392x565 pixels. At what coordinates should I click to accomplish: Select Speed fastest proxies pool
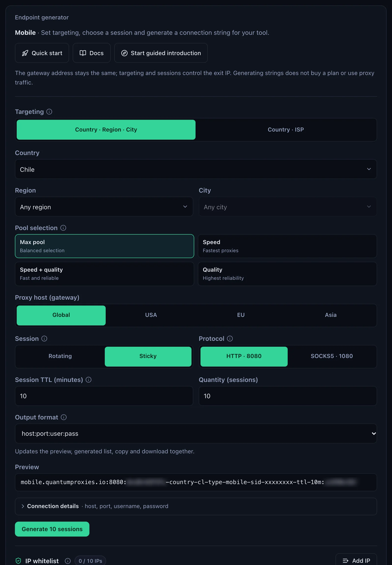click(x=287, y=246)
